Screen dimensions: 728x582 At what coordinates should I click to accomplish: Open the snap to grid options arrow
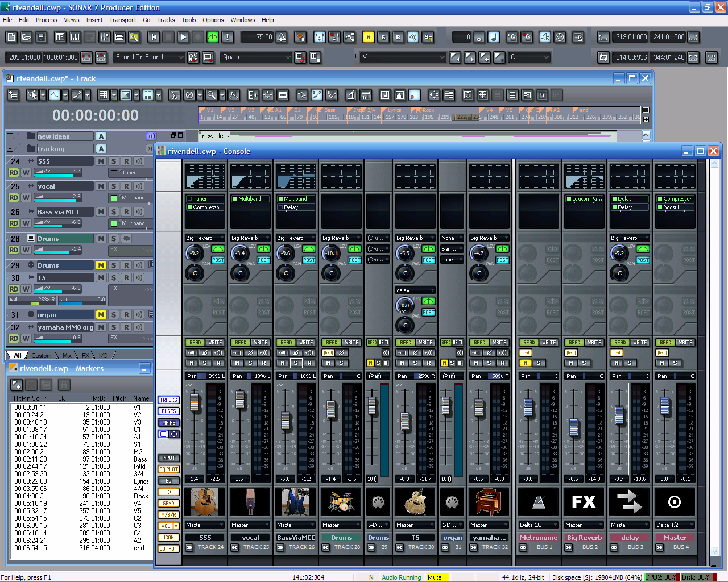click(x=114, y=95)
